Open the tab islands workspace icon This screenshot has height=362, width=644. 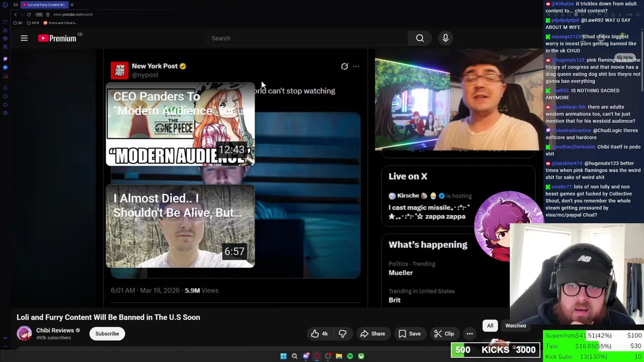16,5
